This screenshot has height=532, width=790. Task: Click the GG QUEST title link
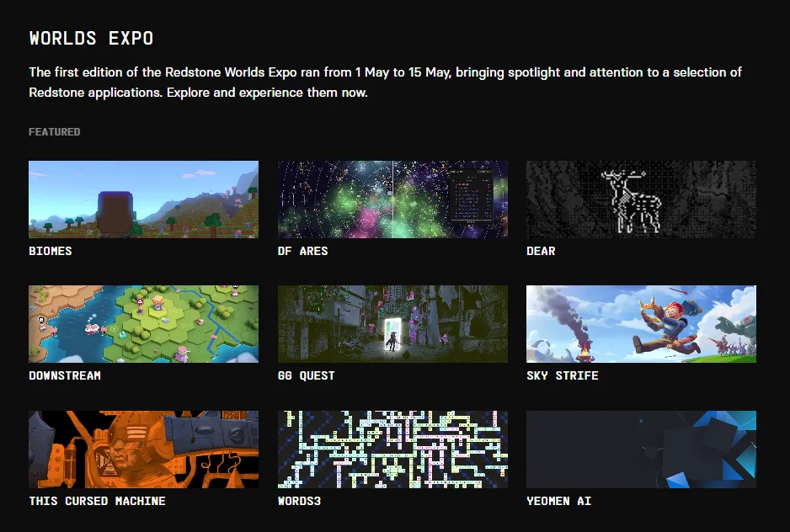click(306, 375)
